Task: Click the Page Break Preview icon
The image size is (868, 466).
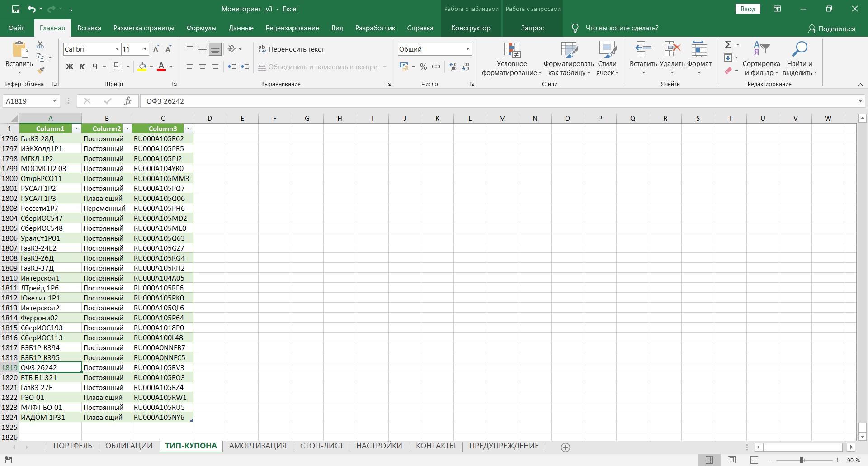Action: tap(754, 460)
